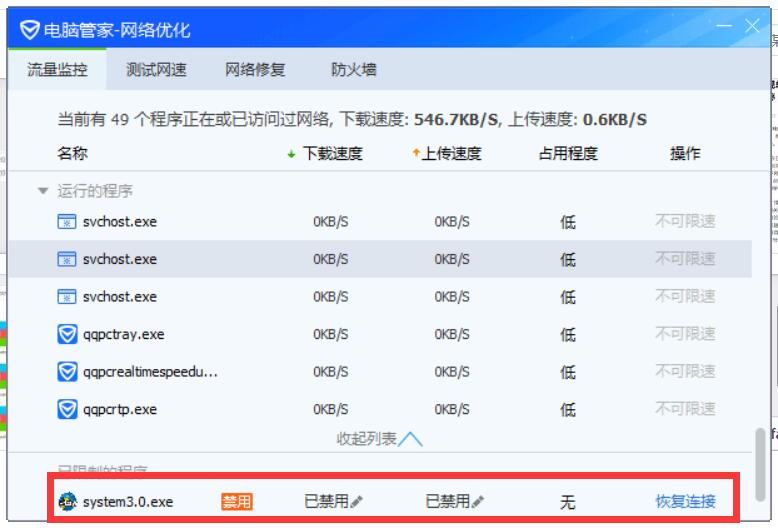Click 不可限速 for qqpcrtp.exe
The width and height of the screenshot is (778, 528).
click(685, 409)
